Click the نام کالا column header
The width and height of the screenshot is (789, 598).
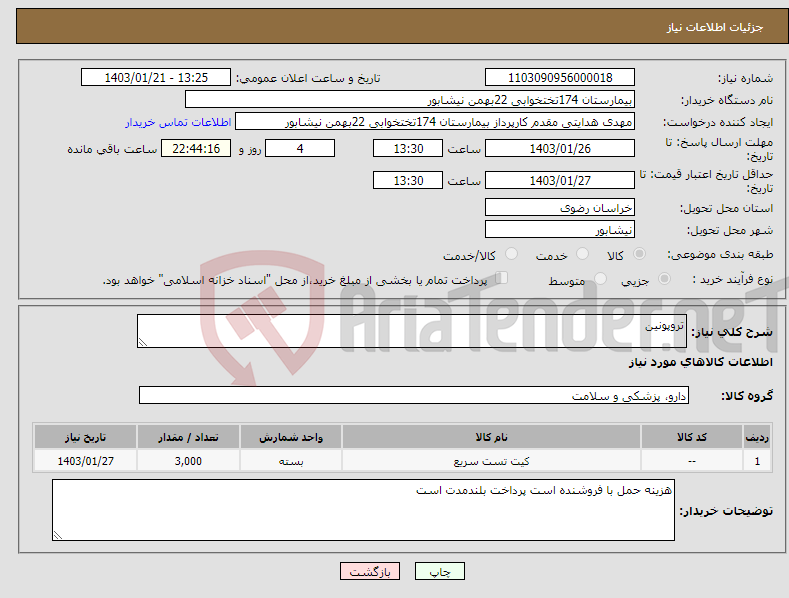pyautogui.click(x=491, y=437)
